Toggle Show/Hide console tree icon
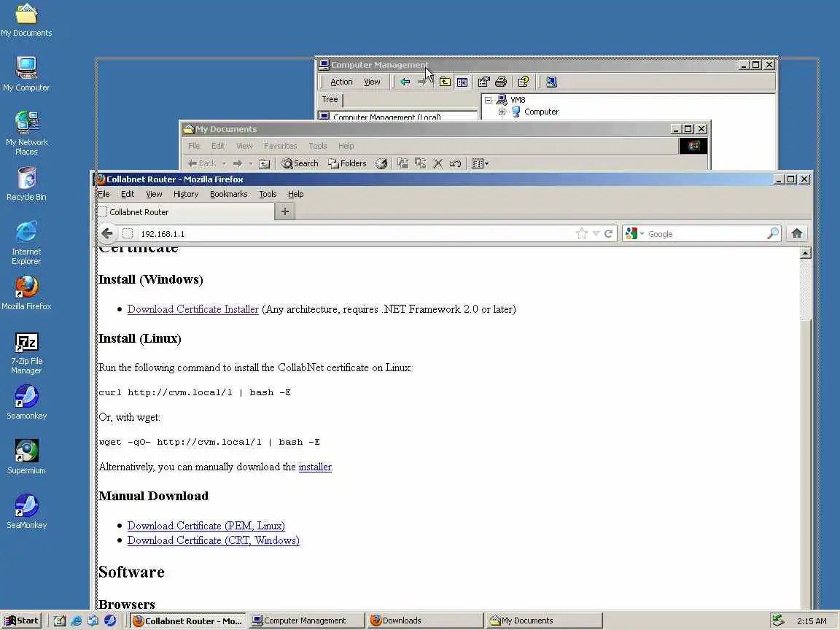Image resolution: width=840 pixels, height=630 pixels. 462,82
